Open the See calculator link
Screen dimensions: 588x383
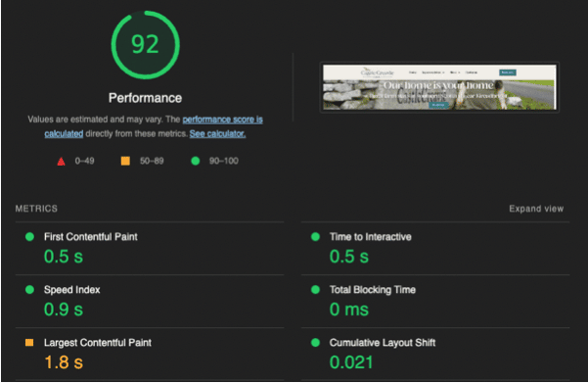point(217,133)
